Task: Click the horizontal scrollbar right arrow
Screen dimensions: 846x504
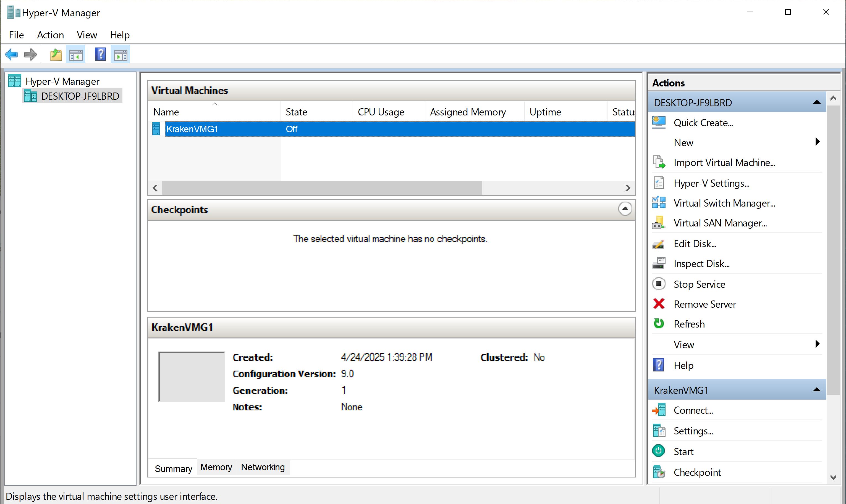Action: click(x=628, y=188)
